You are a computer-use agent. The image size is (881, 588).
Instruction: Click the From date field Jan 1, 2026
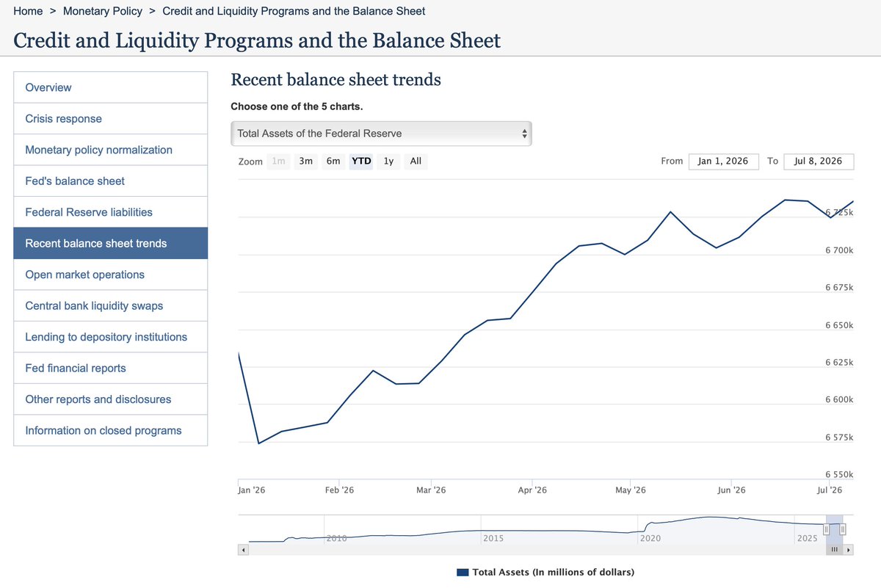coord(723,161)
